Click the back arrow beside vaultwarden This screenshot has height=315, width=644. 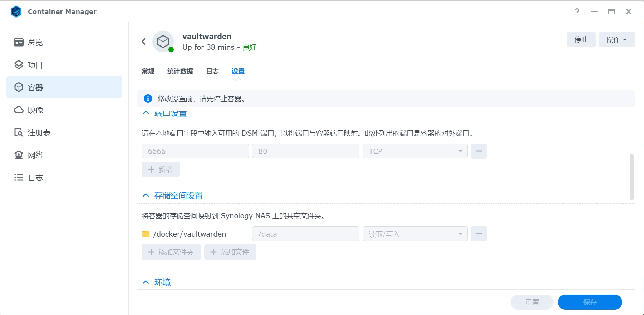click(x=144, y=42)
